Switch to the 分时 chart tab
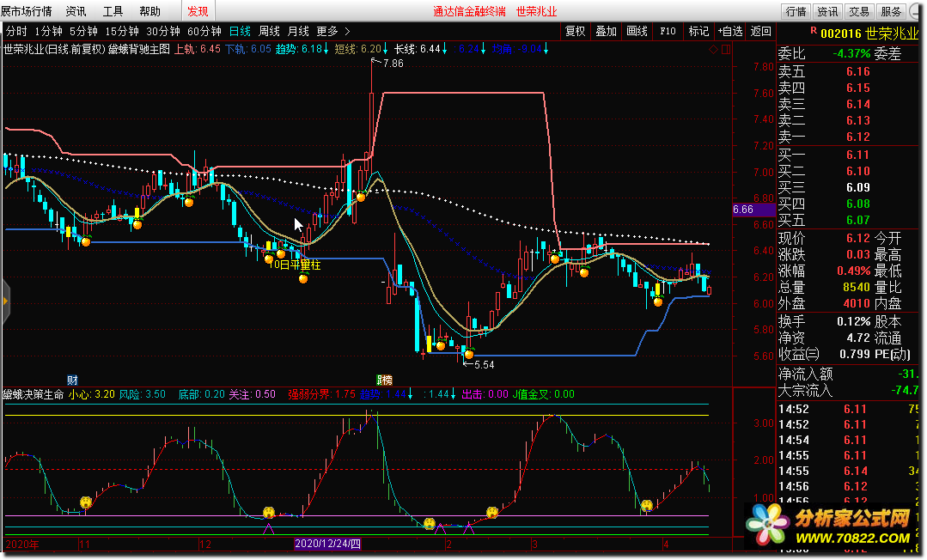927x560 pixels. (x=16, y=31)
